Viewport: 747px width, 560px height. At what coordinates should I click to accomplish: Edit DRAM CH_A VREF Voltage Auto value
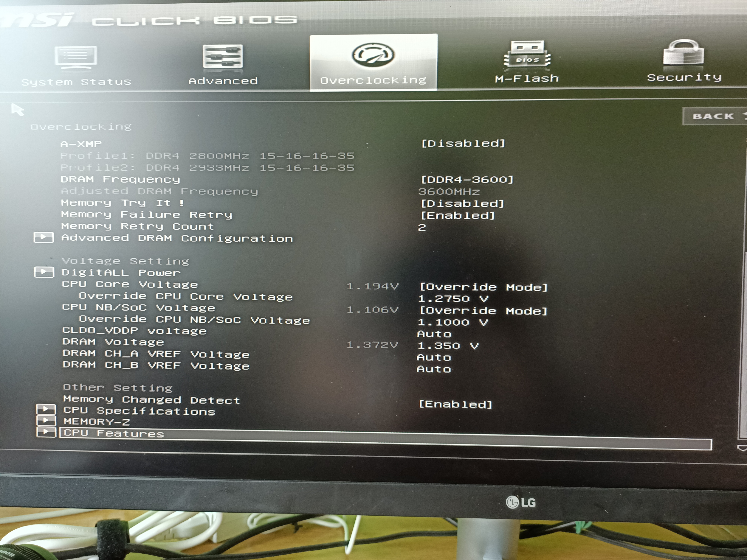pyautogui.click(x=434, y=357)
